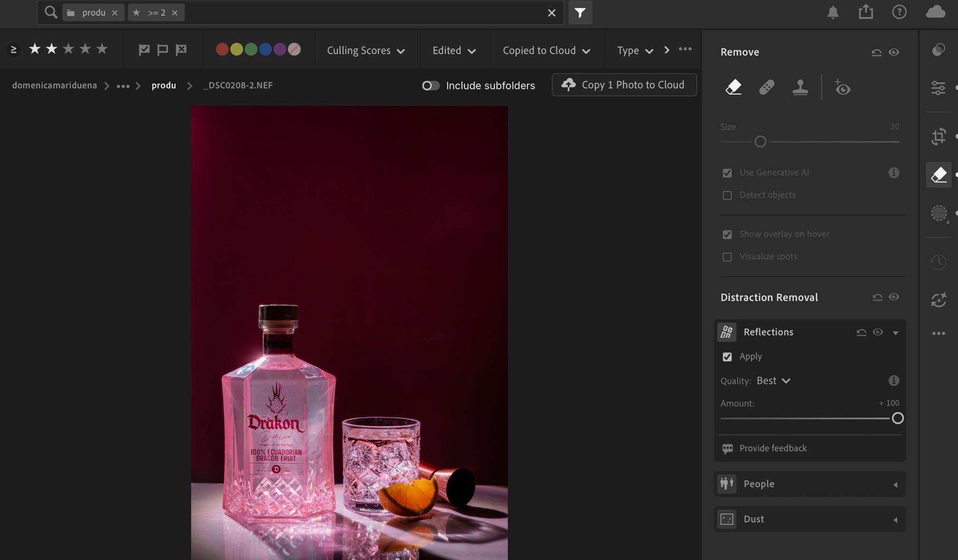The image size is (958, 560).
Task: Open the Masking tool icon
Action: [939, 213]
